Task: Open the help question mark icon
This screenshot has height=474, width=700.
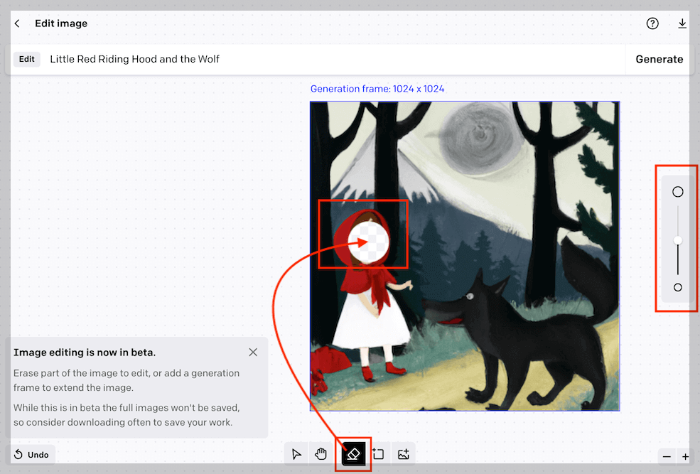Action: tap(652, 23)
